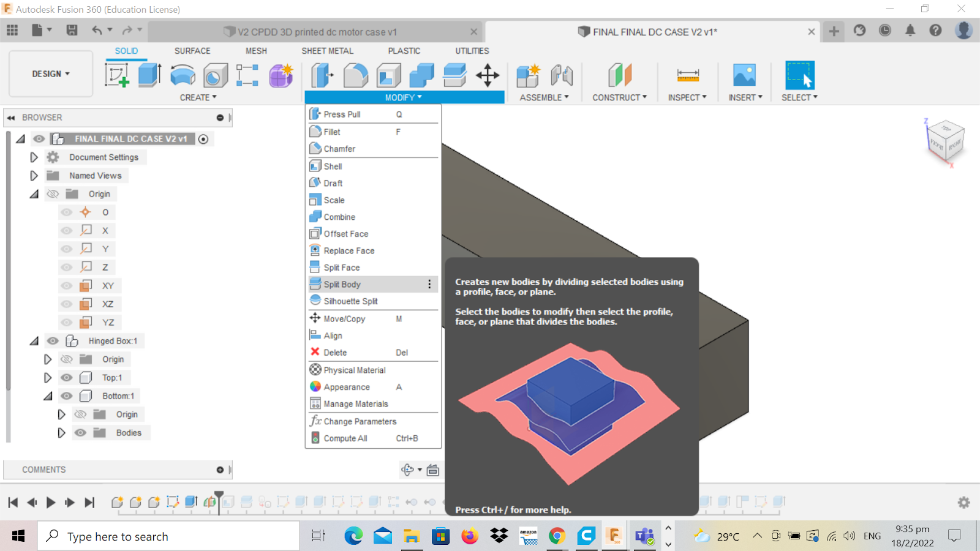
Task: Choose Split Body from Modify menu
Action: pyautogui.click(x=373, y=284)
